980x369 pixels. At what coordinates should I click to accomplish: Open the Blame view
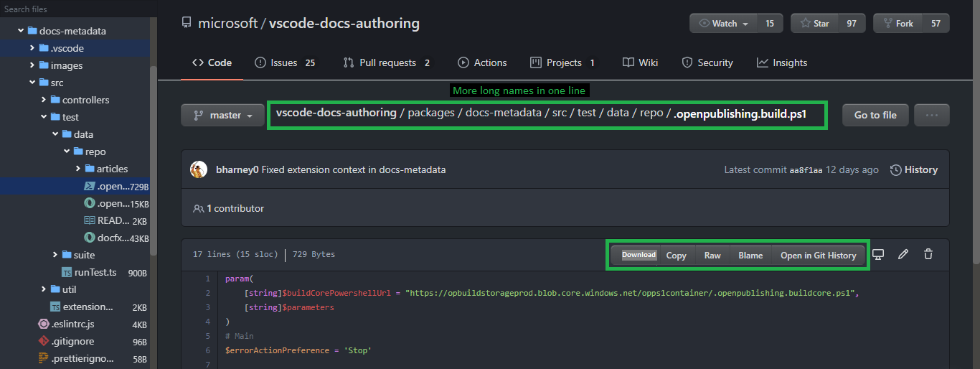[x=750, y=255]
